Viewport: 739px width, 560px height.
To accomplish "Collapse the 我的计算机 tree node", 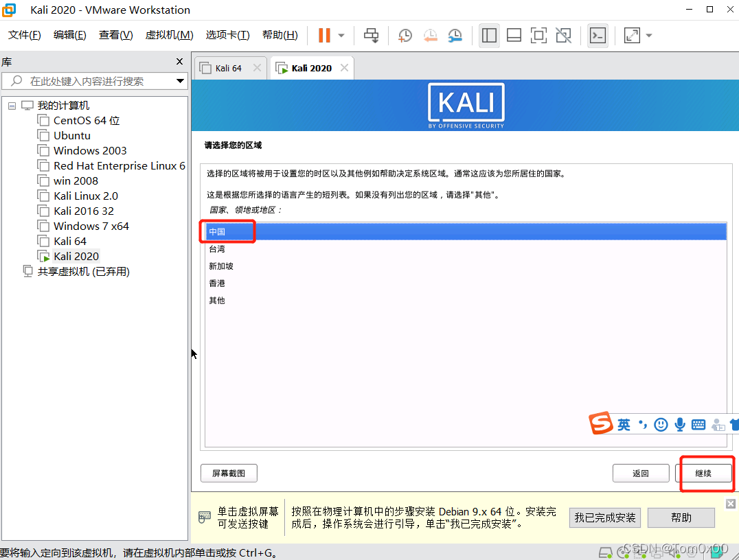I will (12, 106).
